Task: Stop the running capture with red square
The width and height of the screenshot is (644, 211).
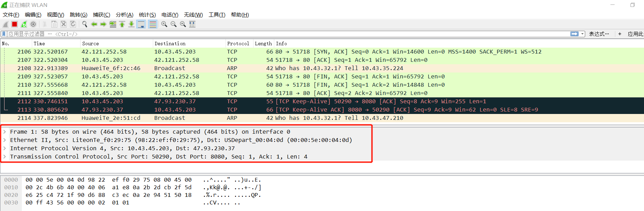Action: click(x=15, y=24)
